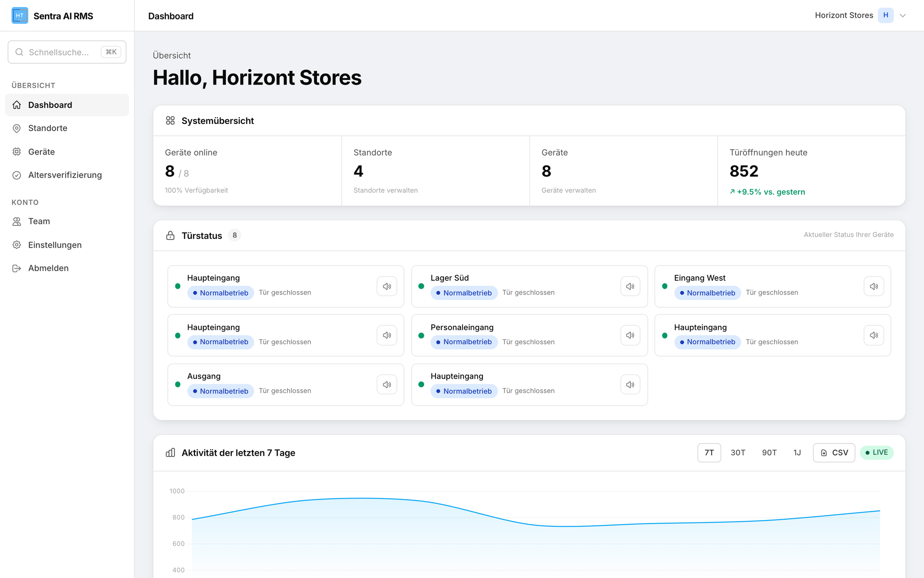Click speaker icon on Haupteingang card beside Lager Süd
Screen dimensions: 924x578
[387, 286]
